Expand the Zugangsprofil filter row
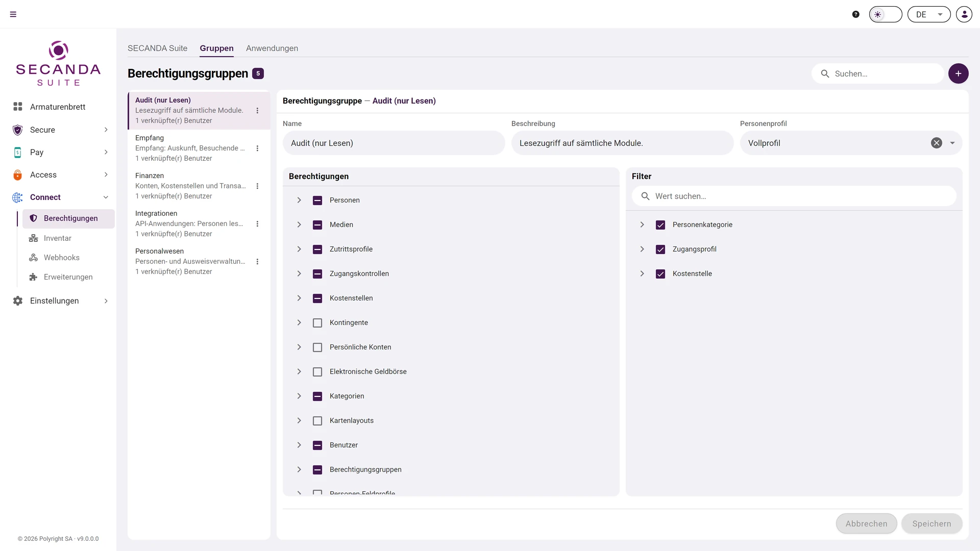 [x=642, y=249]
